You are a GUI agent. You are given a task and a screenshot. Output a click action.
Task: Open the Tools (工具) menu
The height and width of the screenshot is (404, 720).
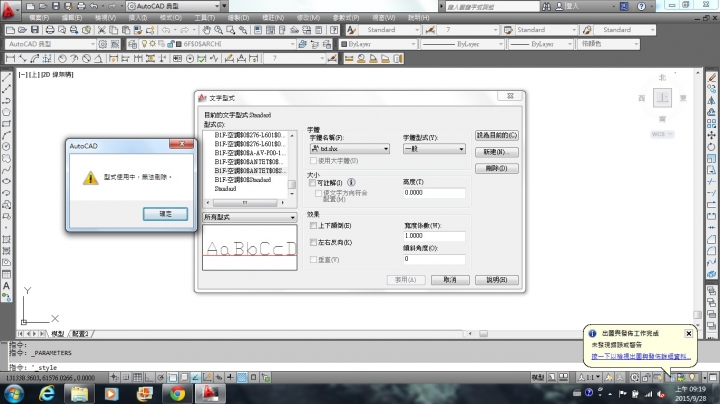[x=205, y=18]
